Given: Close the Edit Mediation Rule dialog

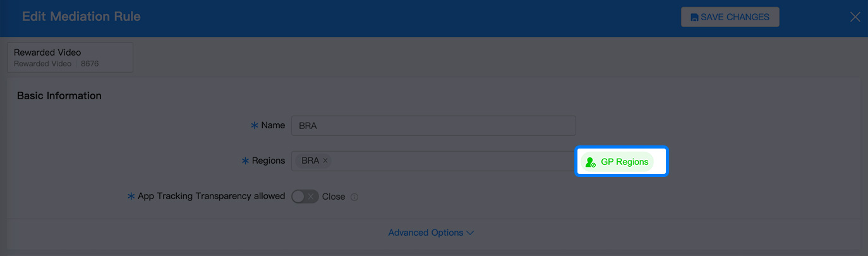Looking at the screenshot, I should [855, 17].
